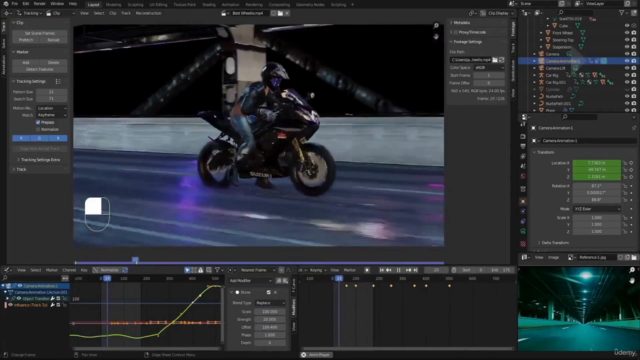Jump to the previous keyframe
This screenshot has width=640, height=360.
pos(389,270)
